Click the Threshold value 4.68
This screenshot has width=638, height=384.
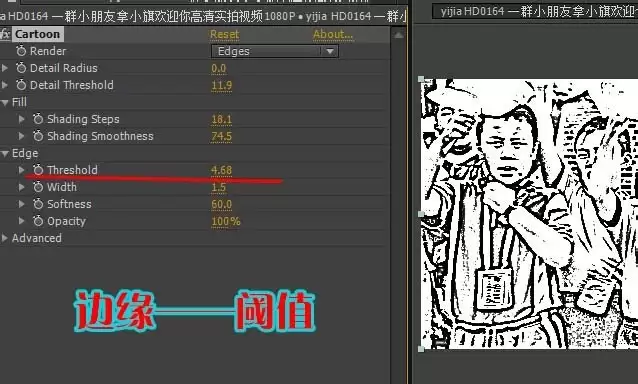(221, 170)
